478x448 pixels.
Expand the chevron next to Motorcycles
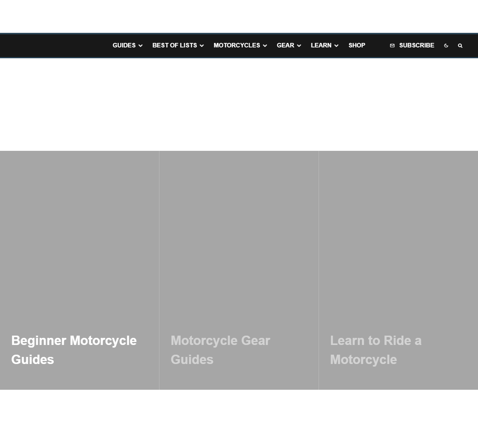coord(265,46)
